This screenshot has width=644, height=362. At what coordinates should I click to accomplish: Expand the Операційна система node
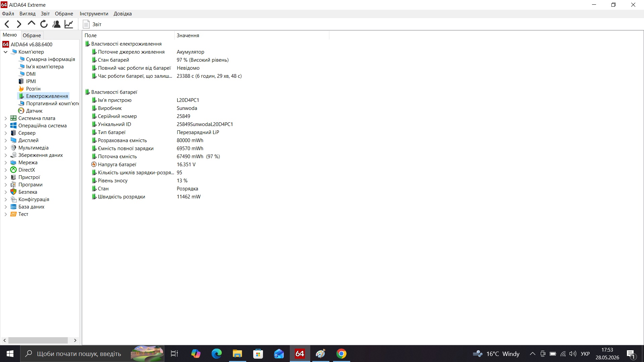pos(6,126)
